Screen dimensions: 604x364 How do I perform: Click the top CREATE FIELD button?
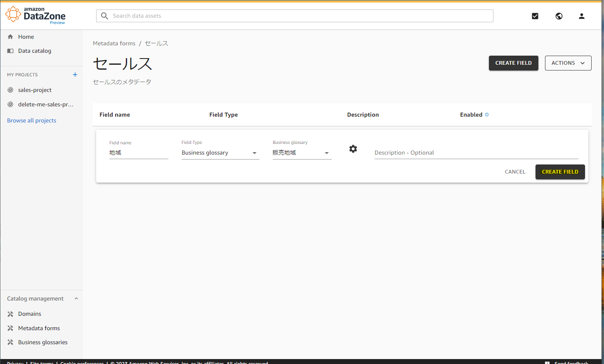point(514,63)
